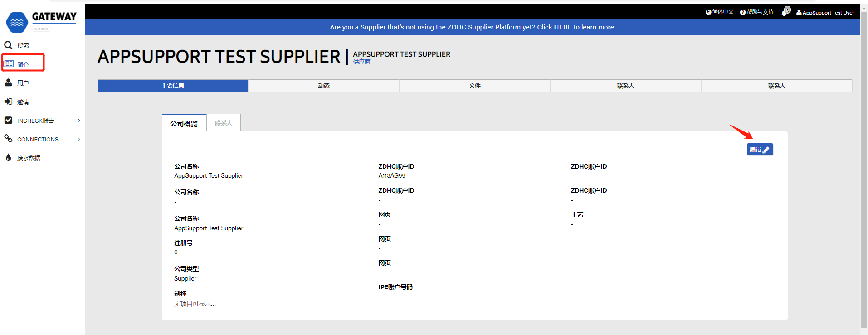Click the CONNECTIONS link icon
The height and width of the screenshot is (335, 868).
[8, 139]
